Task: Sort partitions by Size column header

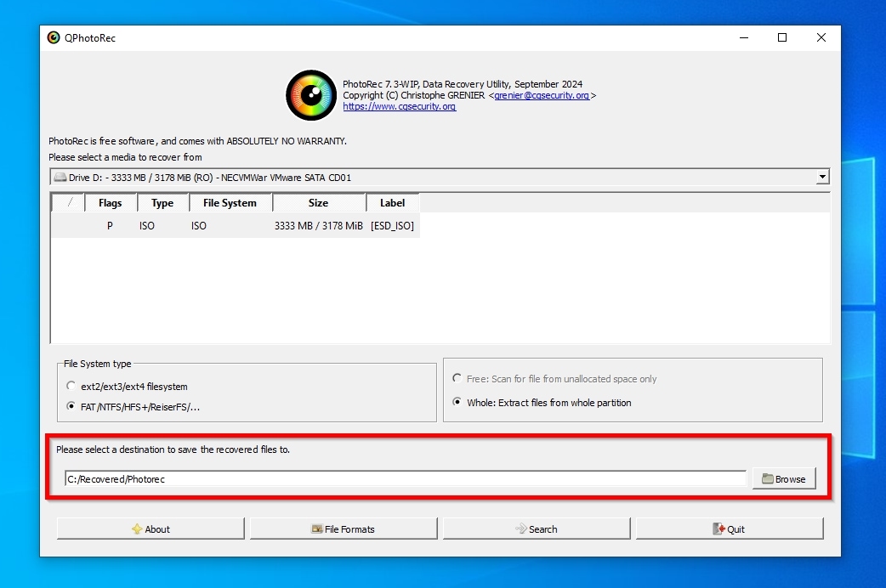Action: 319,203
